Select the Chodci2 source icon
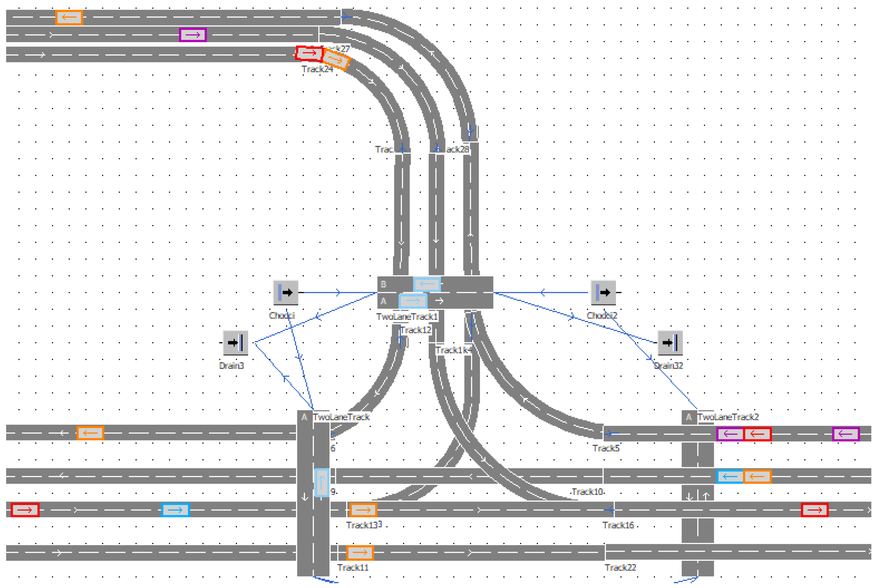Image resolution: width=878 pixels, height=588 pixels. pyautogui.click(x=603, y=292)
